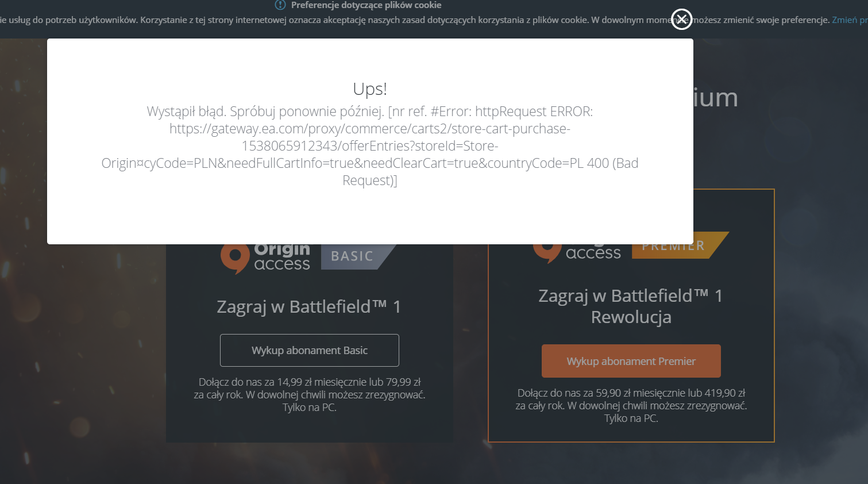The image size is (868, 484).
Task: Click the 'access' wordmark on Premier card
Action: pos(593,253)
